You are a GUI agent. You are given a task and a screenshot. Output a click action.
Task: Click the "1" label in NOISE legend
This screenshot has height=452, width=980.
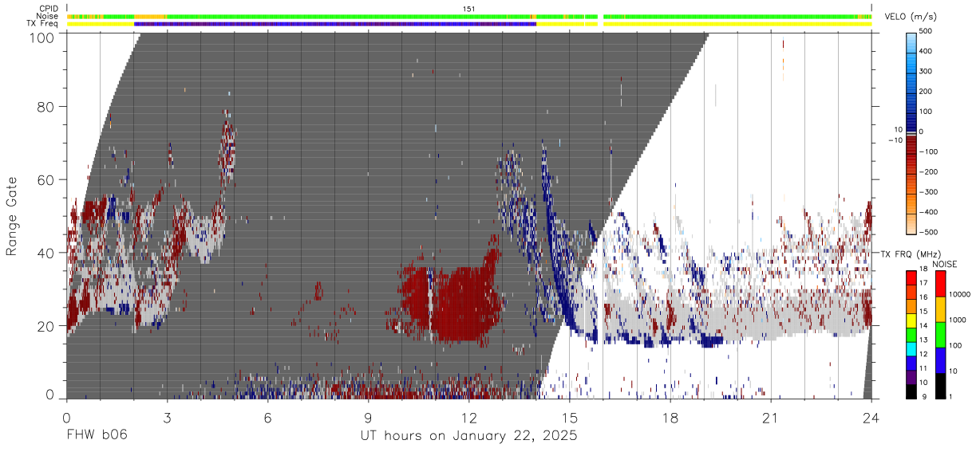(950, 396)
